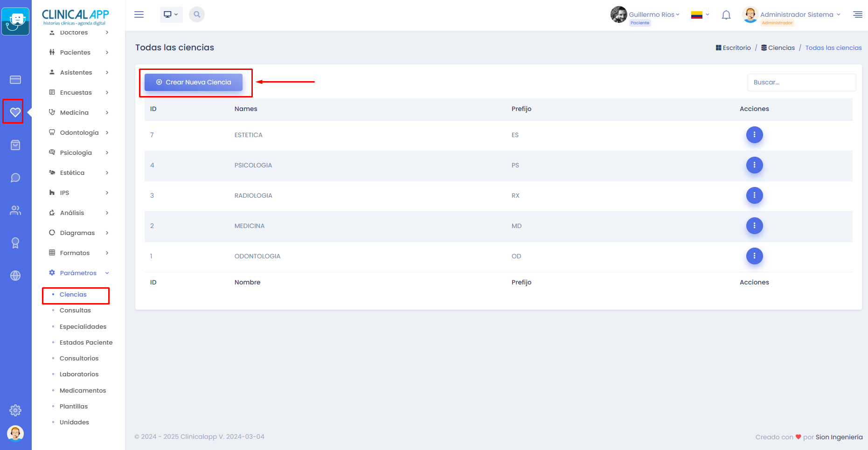Click the Buscar search field
The image size is (868, 450).
click(801, 83)
